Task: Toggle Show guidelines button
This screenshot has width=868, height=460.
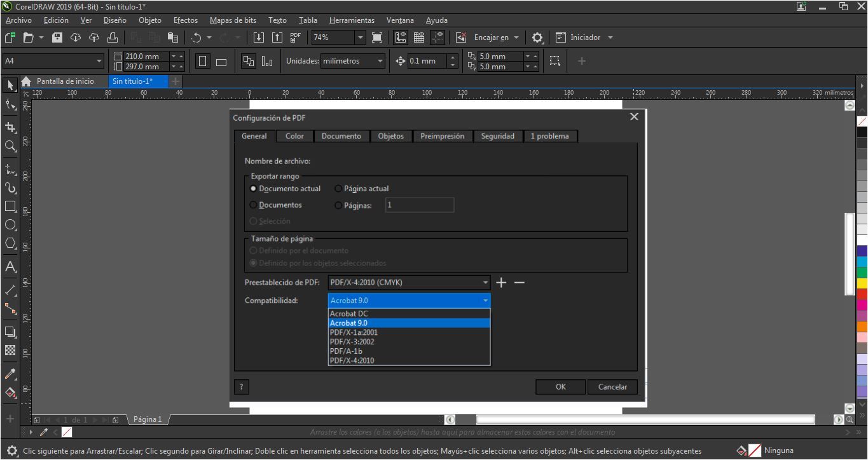Action: pyautogui.click(x=437, y=37)
